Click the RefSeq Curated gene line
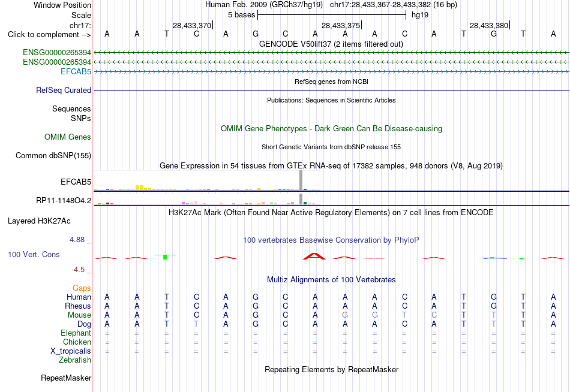This screenshot has width=570, height=392. (x=332, y=90)
